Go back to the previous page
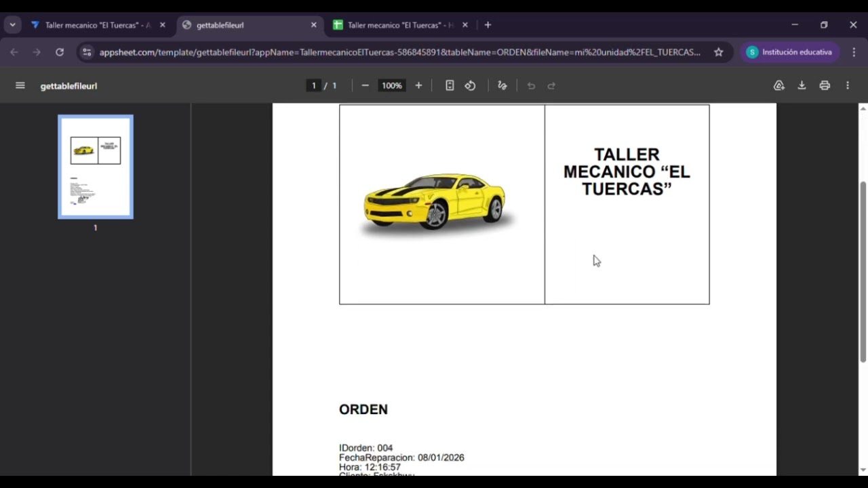This screenshot has height=488, width=868. point(14,52)
